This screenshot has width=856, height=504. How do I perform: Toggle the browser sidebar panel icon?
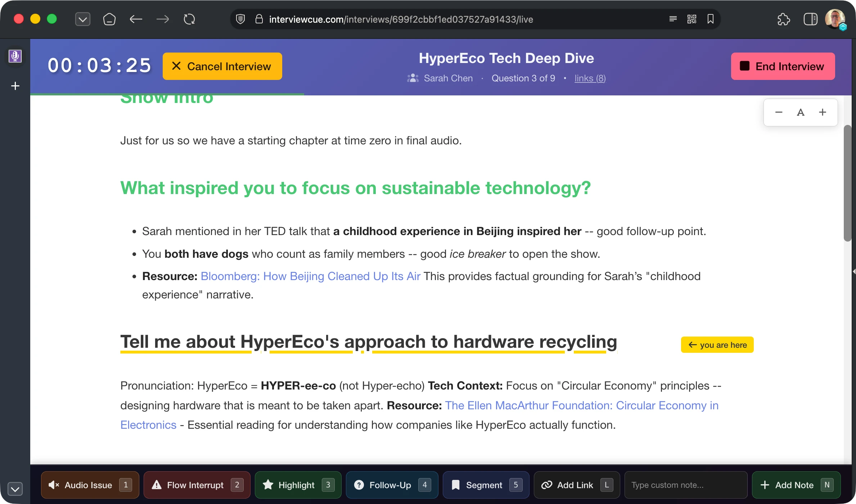pos(810,19)
